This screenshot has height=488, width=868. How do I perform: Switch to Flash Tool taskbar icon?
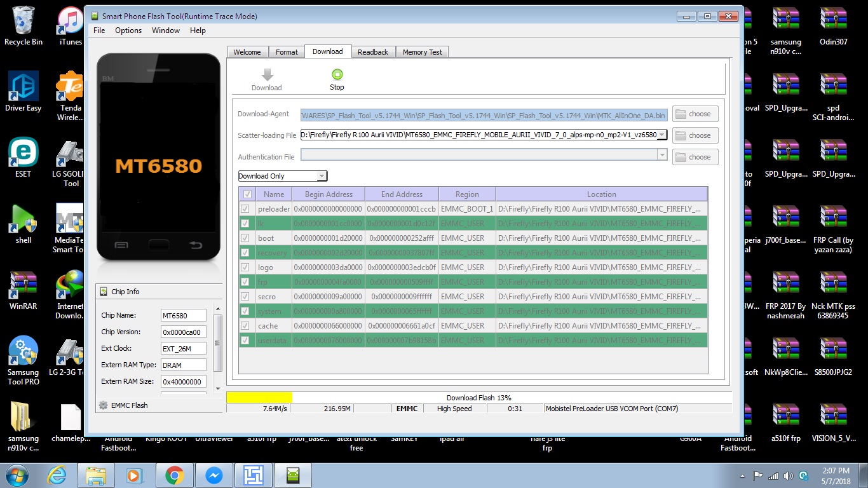293,475
